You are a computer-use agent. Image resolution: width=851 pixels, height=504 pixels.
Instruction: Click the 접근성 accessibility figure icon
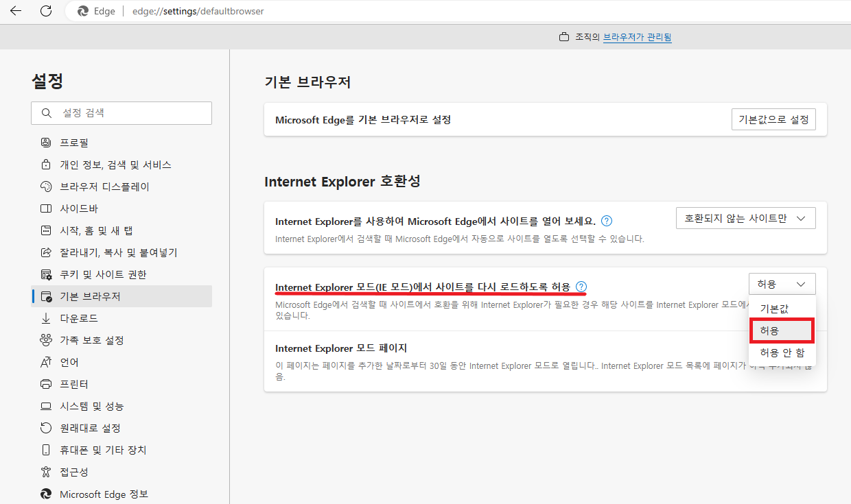point(46,472)
